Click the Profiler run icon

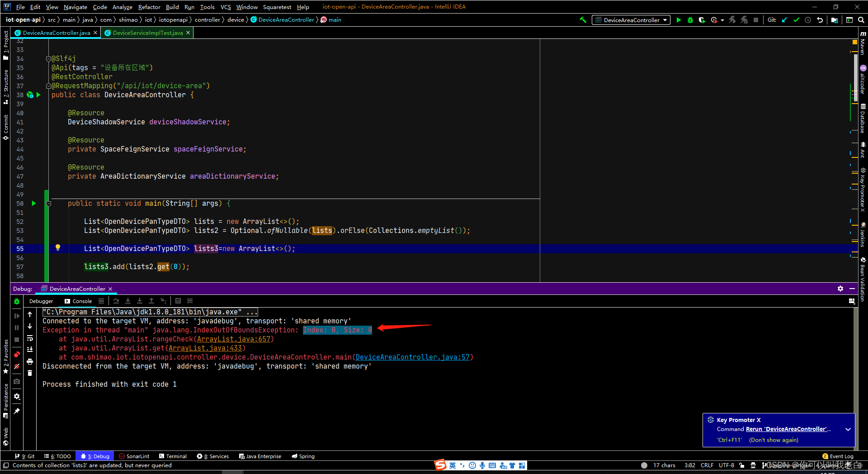click(714, 20)
